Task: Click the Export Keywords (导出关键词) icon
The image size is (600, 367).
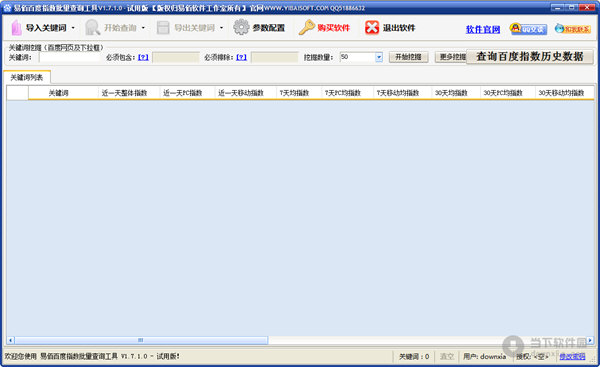Action: (163, 28)
